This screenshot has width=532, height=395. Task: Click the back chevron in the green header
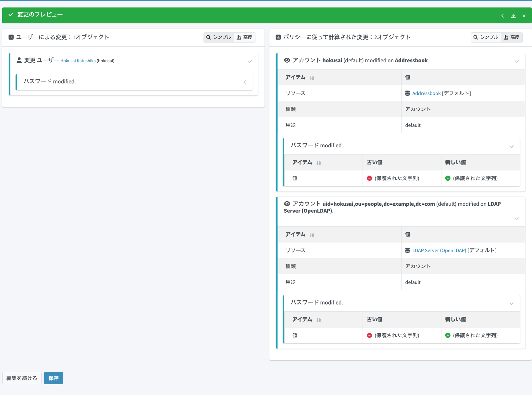[x=502, y=16]
